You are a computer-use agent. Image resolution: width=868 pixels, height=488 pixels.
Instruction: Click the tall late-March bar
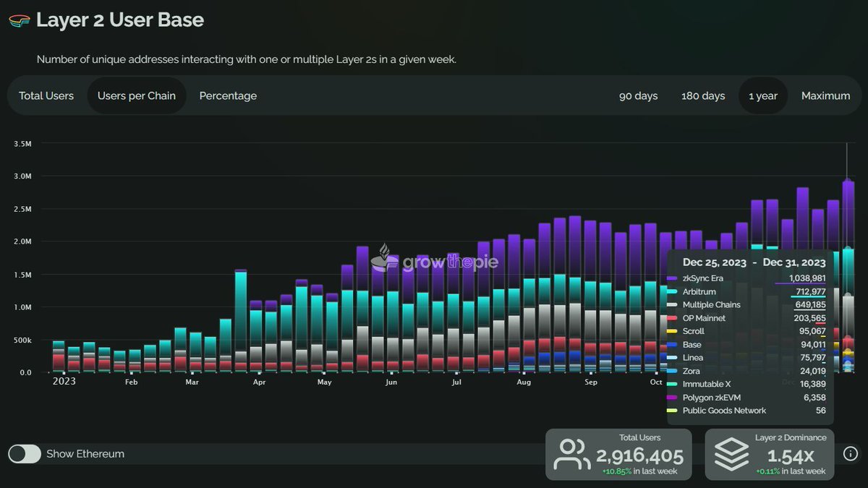click(241, 321)
